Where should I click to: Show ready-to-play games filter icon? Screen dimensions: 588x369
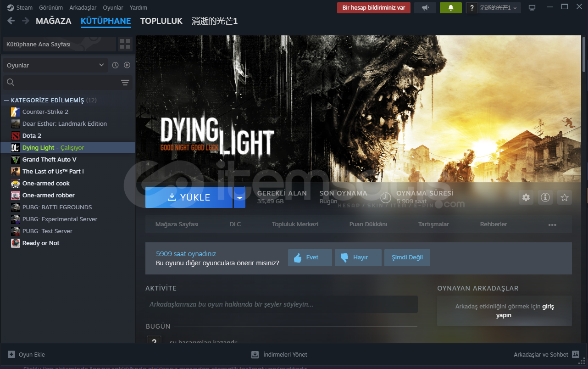(127, 65)
